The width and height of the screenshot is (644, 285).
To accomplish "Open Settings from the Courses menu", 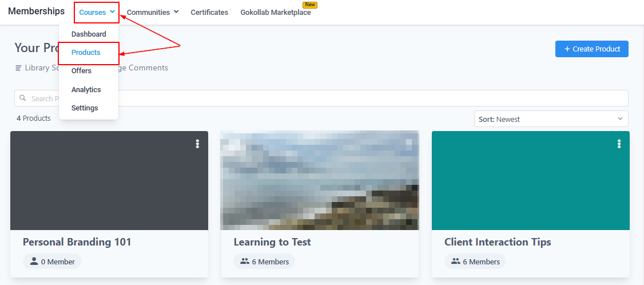I will 85,108.
